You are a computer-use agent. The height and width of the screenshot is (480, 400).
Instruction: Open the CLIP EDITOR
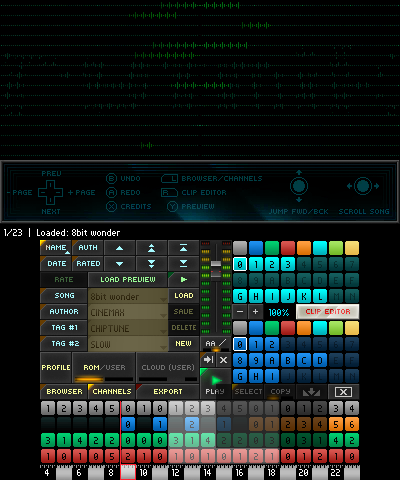click(x=328, y=312)
